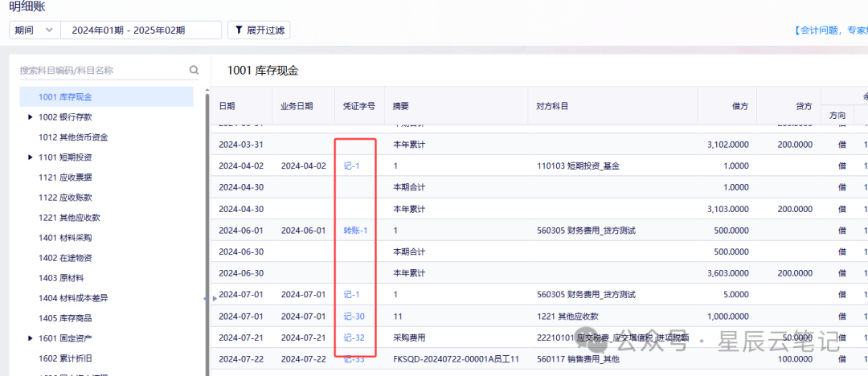
Task: Select 1002 银行存款 subject
Action: click(65, 117)
